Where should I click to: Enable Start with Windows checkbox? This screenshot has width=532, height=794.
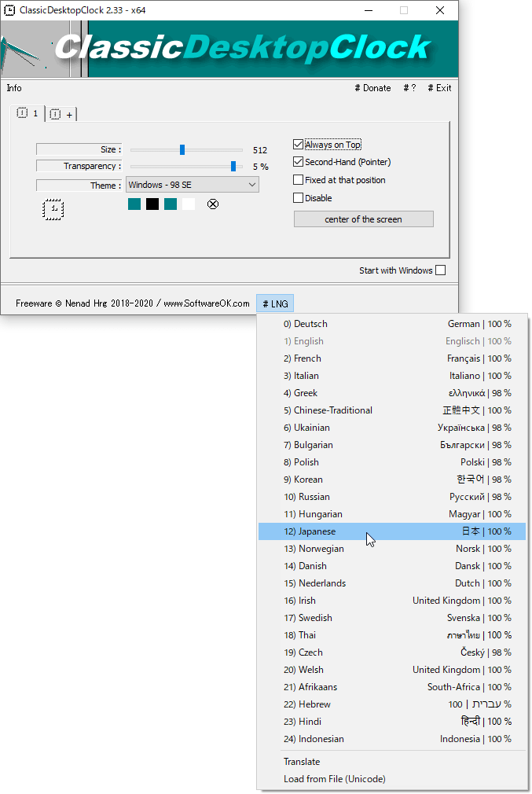440,270
